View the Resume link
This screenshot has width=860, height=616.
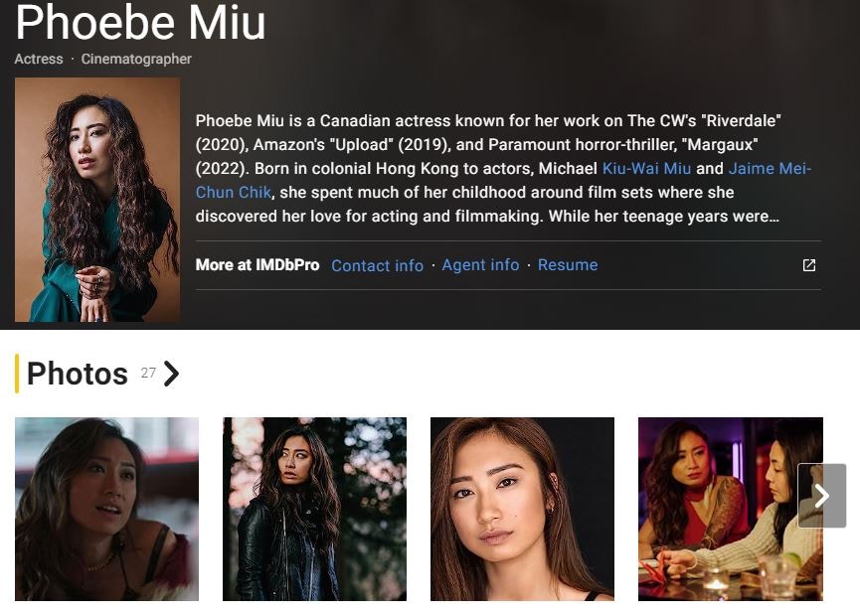pyautogui.click(x=568, y=264)
